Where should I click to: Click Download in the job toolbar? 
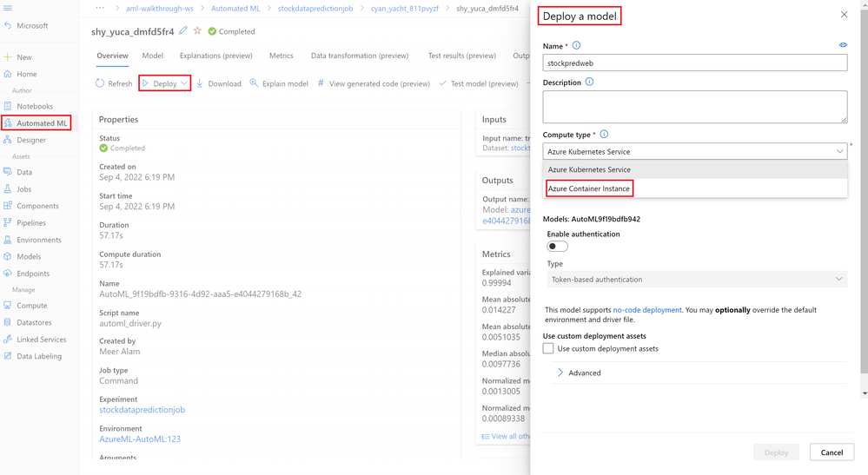(x=219, y=83)
